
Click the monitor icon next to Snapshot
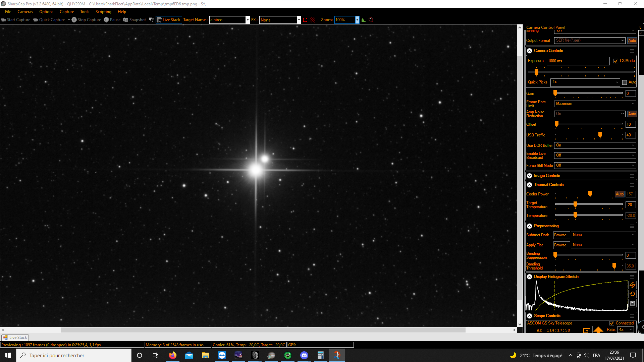[x=152, y=20]
